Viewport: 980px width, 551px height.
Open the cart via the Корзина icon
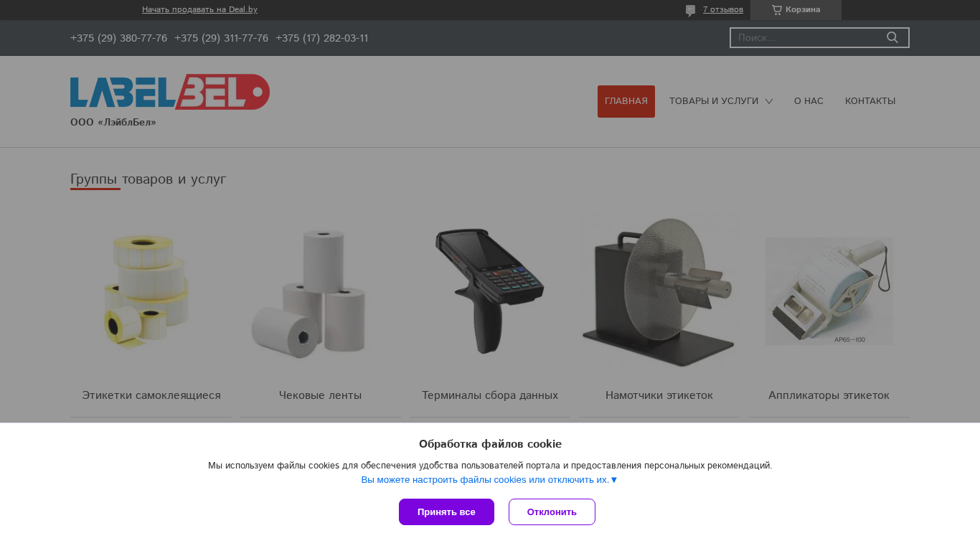[x=777, y=10]
